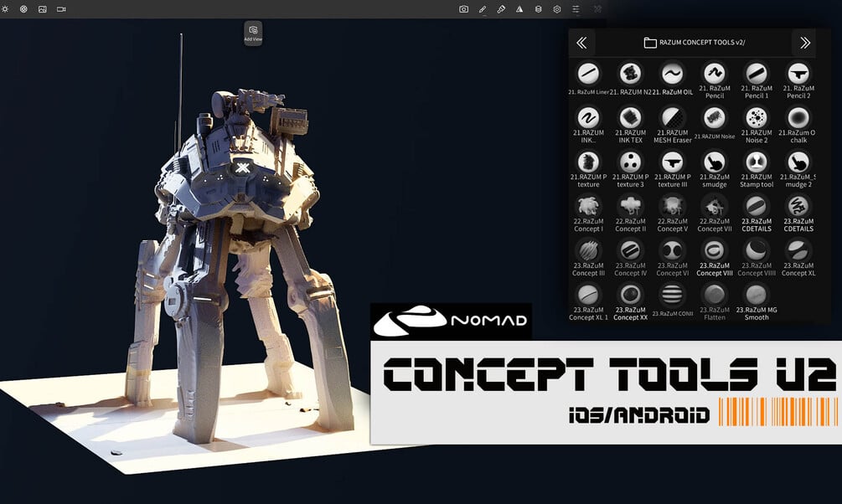842x504 pixels.
Task: Select the 21.RAZUM INK.. brush
Action: pyautogui.click(x=588, y=126)
